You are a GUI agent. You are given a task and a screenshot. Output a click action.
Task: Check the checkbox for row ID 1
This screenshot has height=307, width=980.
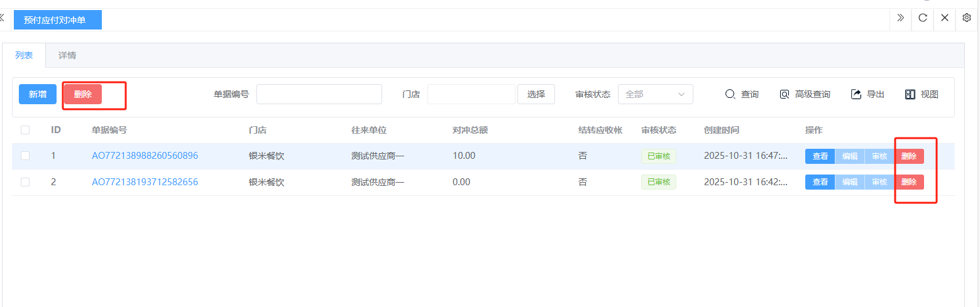25,156
